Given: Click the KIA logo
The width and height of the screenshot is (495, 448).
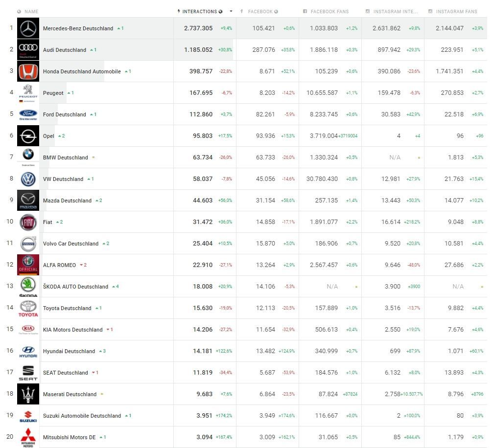Looking at the screenshot, I should [28, 330].
